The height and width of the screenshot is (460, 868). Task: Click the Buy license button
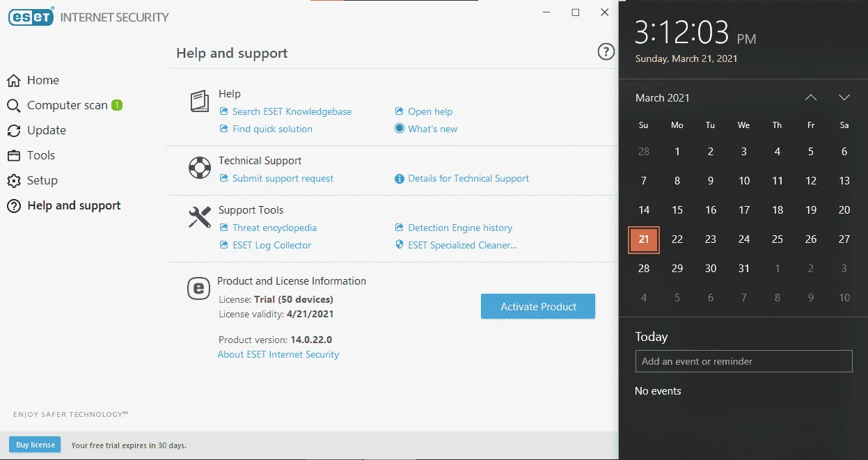35,445
